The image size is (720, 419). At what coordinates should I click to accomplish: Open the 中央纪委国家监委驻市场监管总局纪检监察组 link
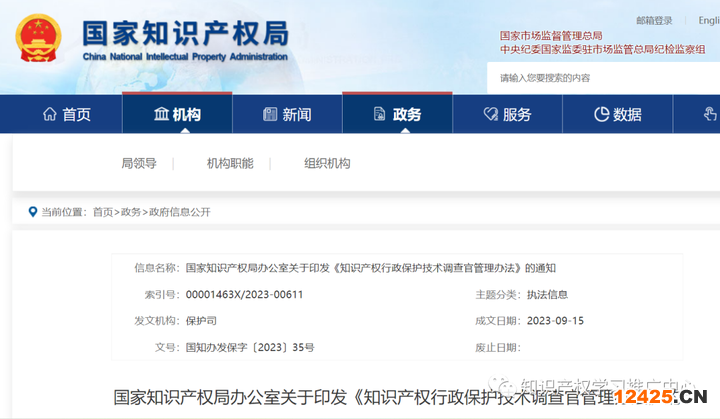(602, 48)
